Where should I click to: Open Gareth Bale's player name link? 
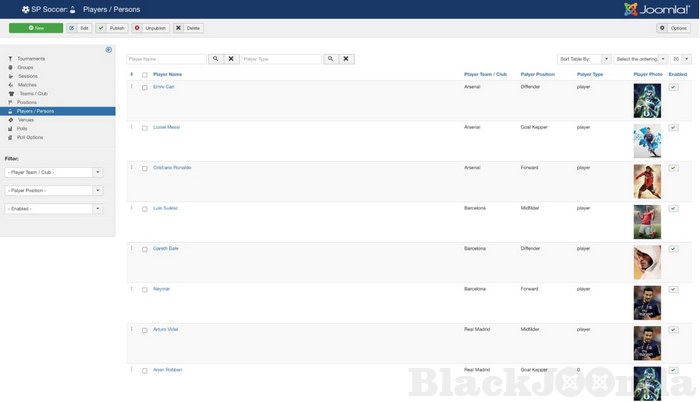[166, 248]
